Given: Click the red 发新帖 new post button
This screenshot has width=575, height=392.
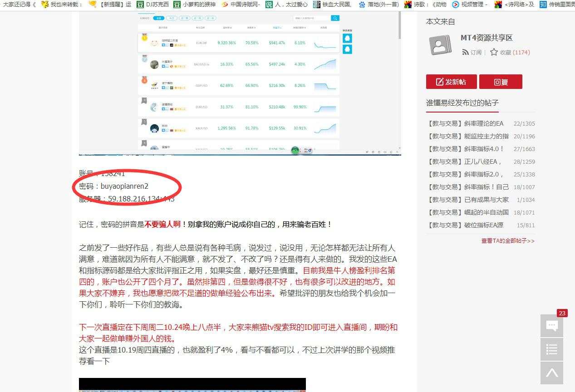Looking at the screenshot, I should point(451,82).
